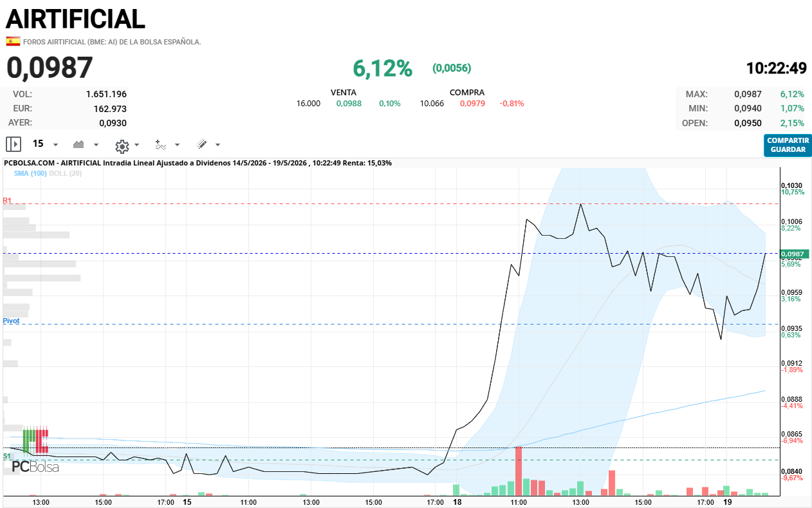Expand the settings gear dropdown arrow

(x=137, y=145)
